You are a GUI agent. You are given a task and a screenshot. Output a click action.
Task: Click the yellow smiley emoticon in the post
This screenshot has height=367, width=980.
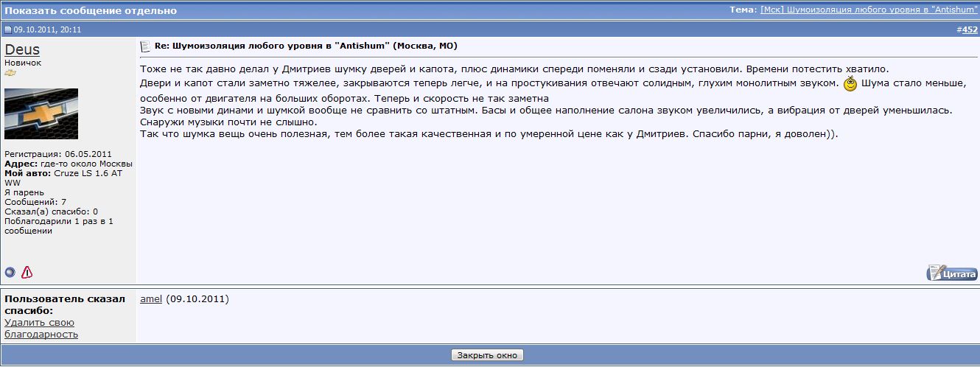(850, 84)
